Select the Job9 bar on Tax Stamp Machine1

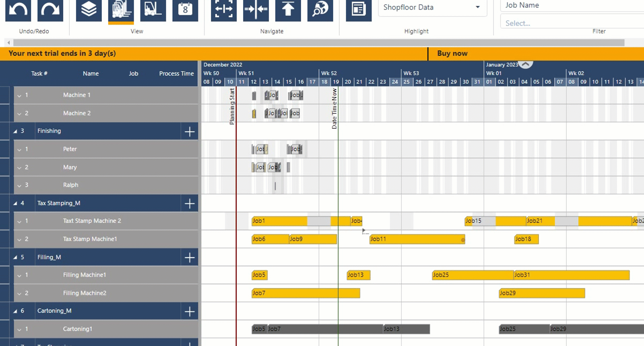point(313,239)
